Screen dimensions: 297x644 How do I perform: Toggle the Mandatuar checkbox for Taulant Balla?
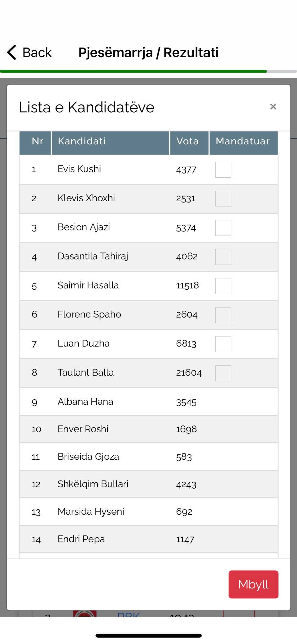click(x=223, y=373)
